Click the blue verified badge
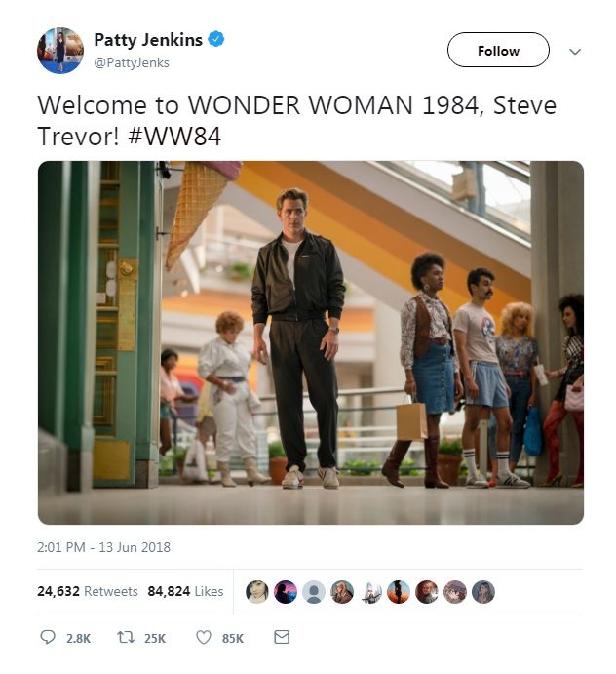 coord(216,39)
